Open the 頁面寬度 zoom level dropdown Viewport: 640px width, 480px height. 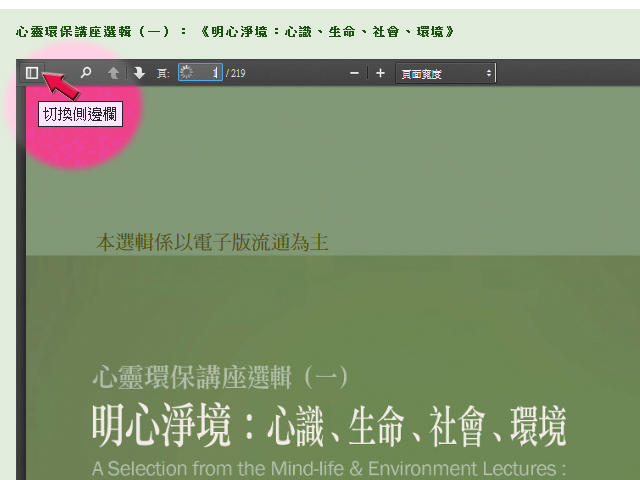[x=440, y=73]
